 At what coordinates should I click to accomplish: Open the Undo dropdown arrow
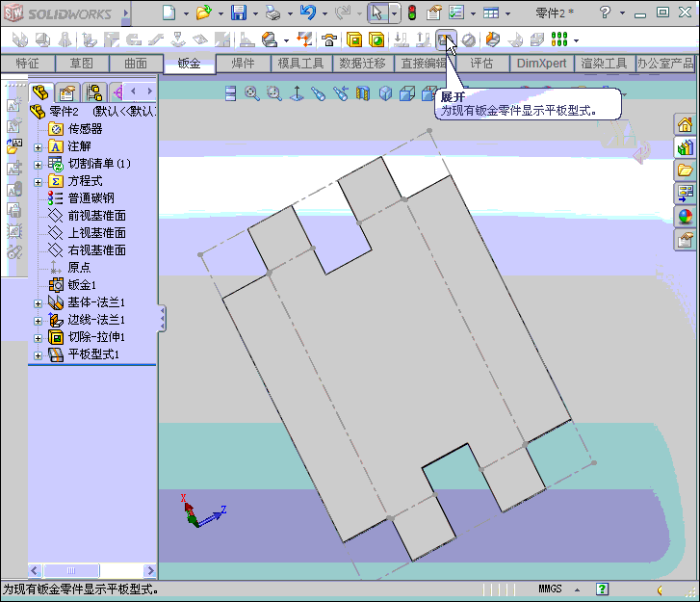click(x=324, y=13)
